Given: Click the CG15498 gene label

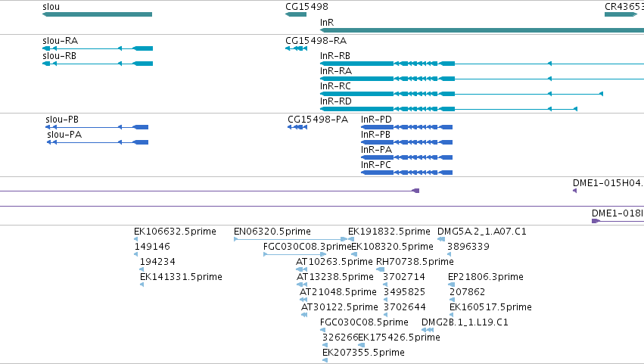Looking at the screenshot, I should 306,7.
